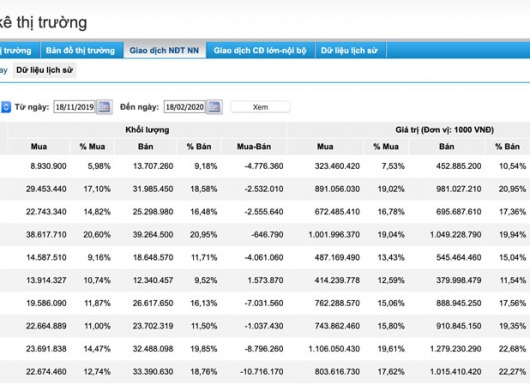The image size is (530, 385).
Task: Select cell value 23.691.838
Action: pos(46,349)
